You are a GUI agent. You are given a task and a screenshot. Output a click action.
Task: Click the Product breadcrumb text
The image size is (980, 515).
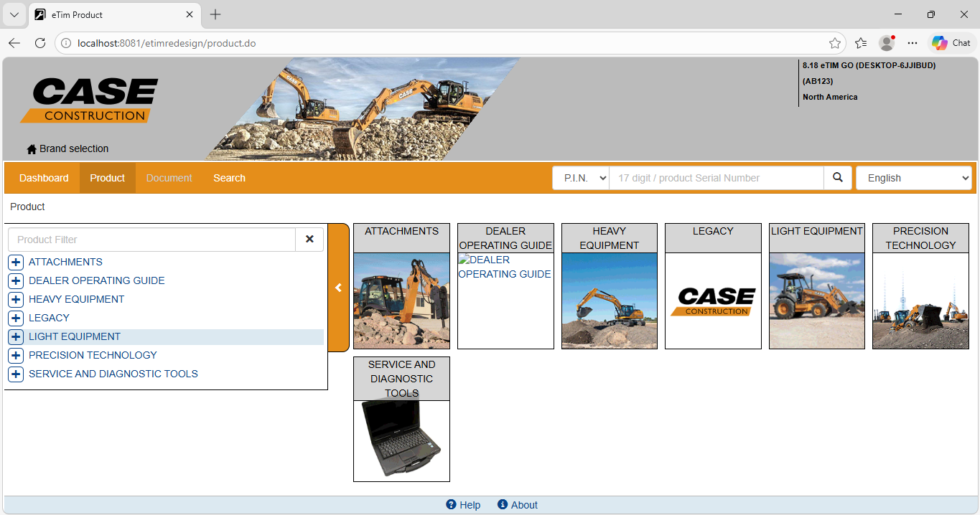pos(27,207)
